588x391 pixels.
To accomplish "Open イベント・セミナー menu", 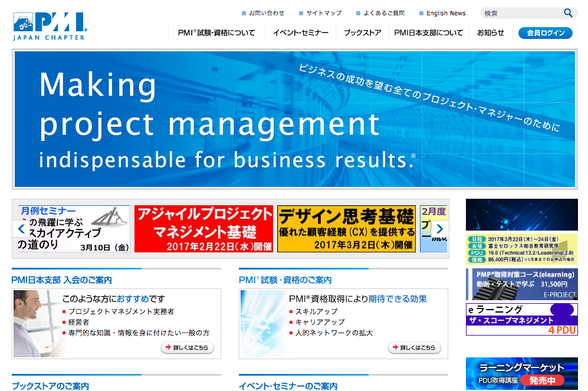I will pos(300,32).
